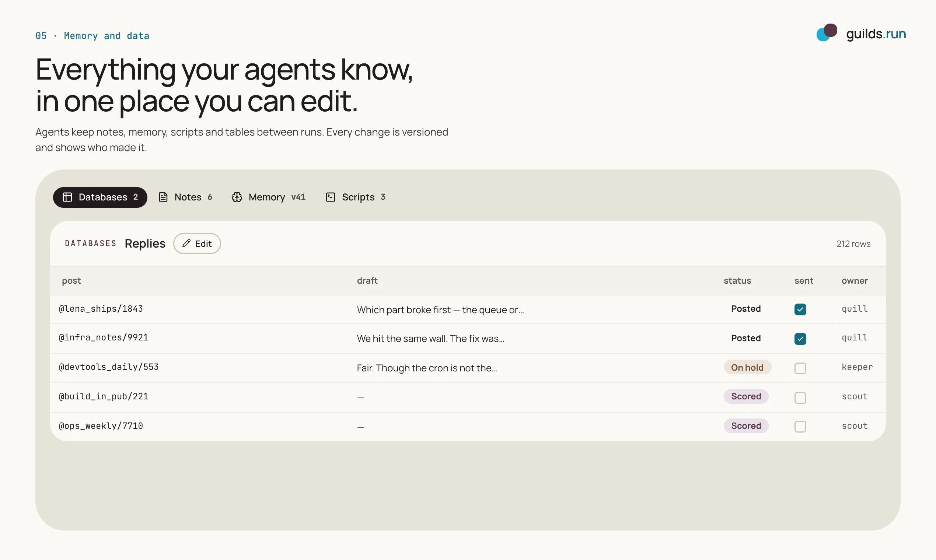This screenshot has width=936, height=560.
Task: Click the 'owner' column header
Action: [x=855, y=281]
